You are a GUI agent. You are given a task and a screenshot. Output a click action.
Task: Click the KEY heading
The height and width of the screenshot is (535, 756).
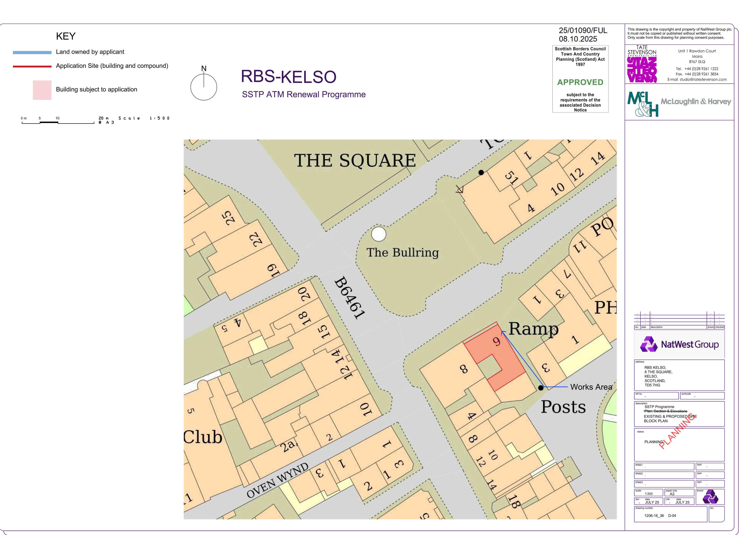click(66, 36)
